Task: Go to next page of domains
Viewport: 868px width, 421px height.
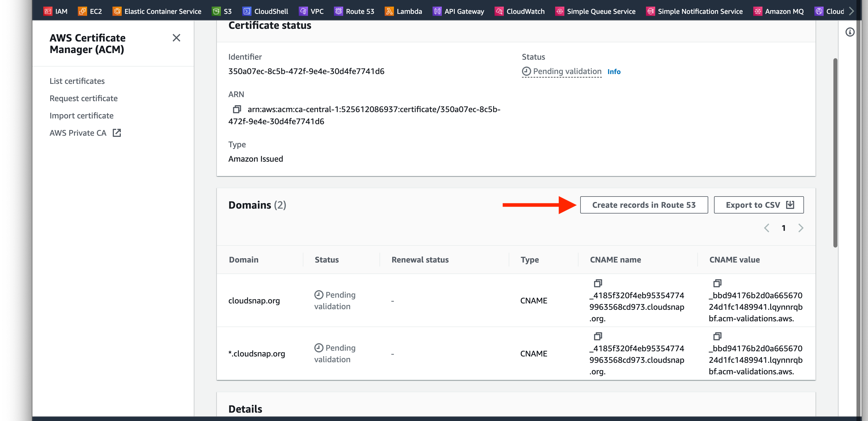Action: click(801, 228)
